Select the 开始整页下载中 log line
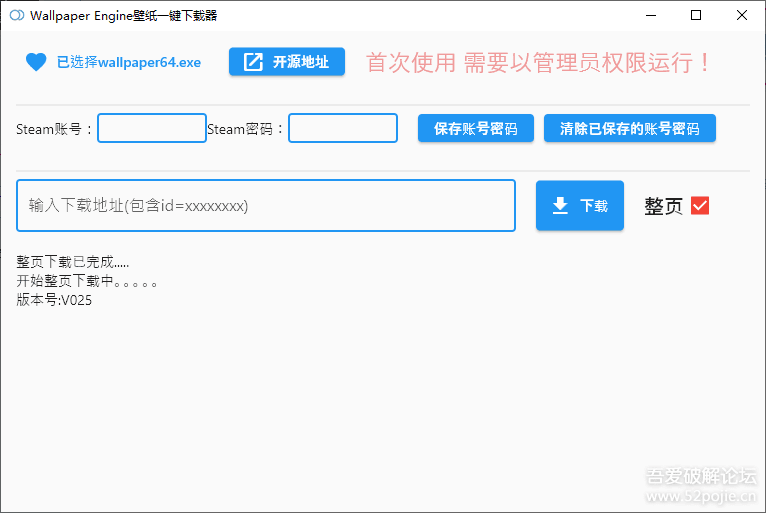766x513 pixels. [x=86, y=281]
